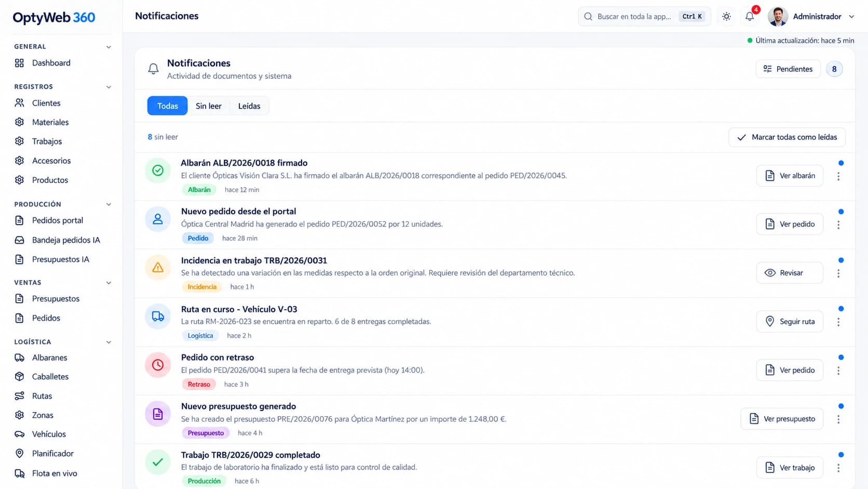868x489 pixels.
Task: Click the OptyWeb 360 logo
Action: 54,17
